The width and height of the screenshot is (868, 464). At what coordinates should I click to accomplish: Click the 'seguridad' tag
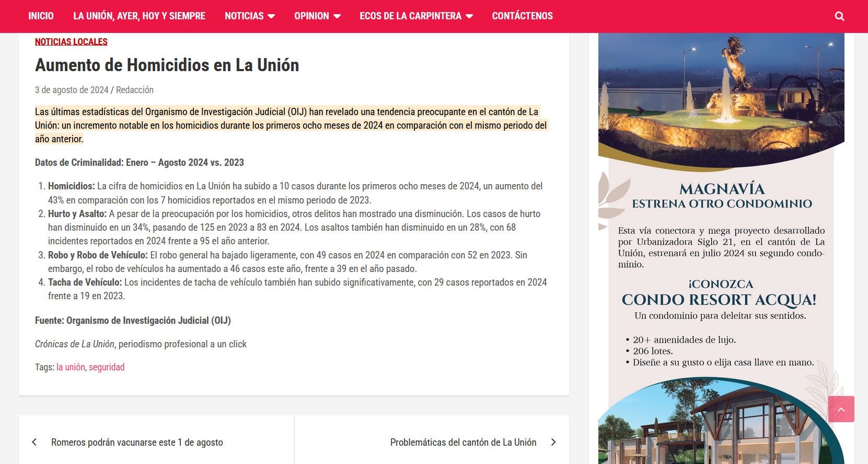[107, 367]
